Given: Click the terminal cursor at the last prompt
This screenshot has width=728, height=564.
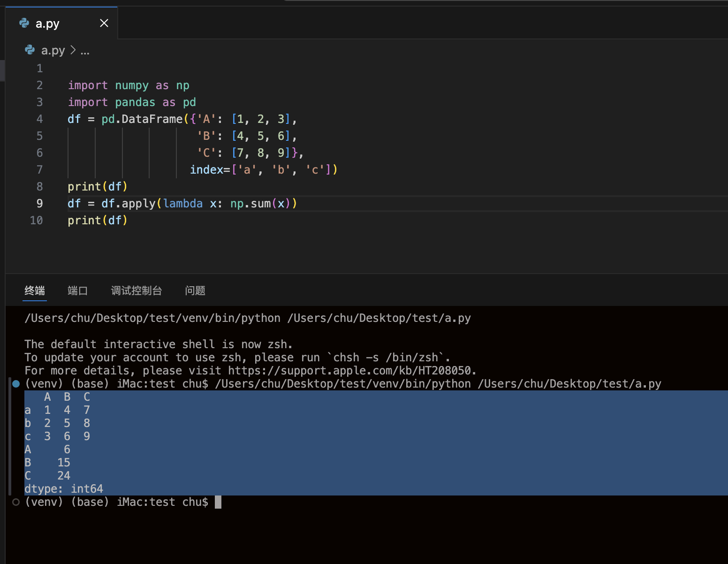Looking at the screenshot, I should 218,502.
